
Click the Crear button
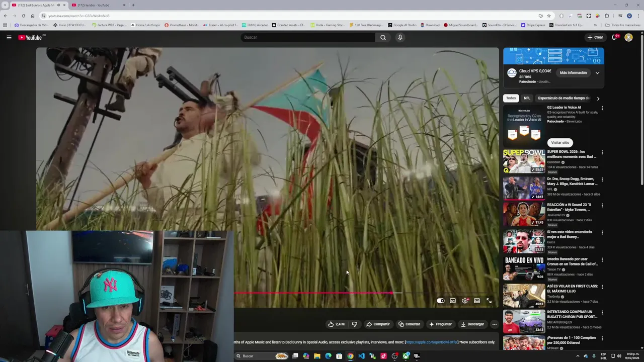tap(595, 37)
